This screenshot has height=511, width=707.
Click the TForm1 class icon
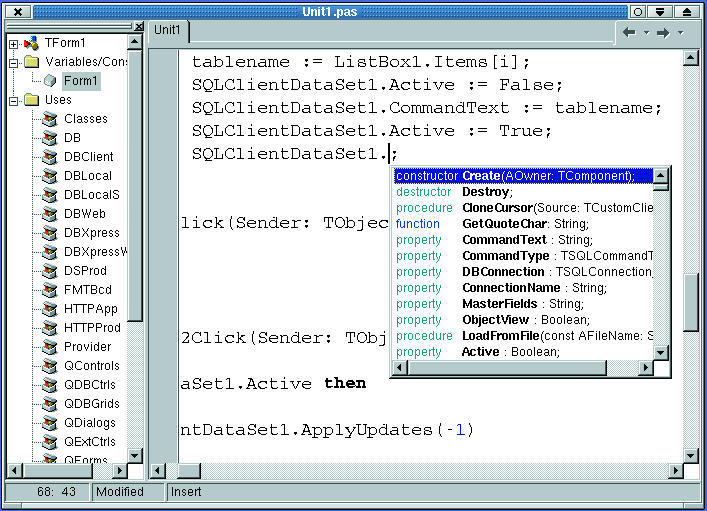[x=32, y=44]
